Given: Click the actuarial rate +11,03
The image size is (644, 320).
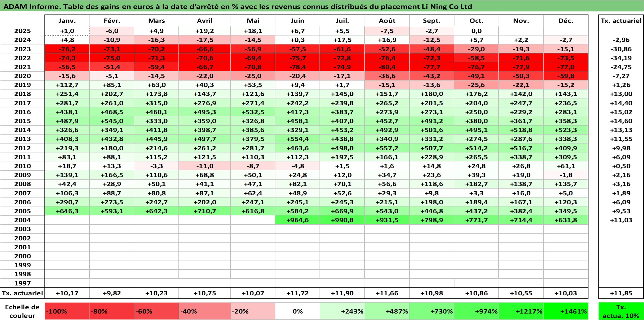Looking at the screenshot, I should point(621,220).
